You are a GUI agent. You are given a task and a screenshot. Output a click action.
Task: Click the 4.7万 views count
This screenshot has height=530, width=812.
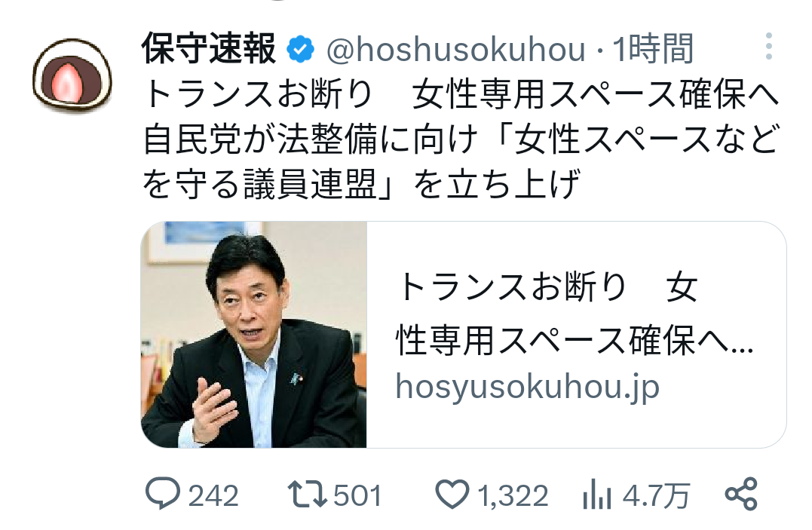656,495
